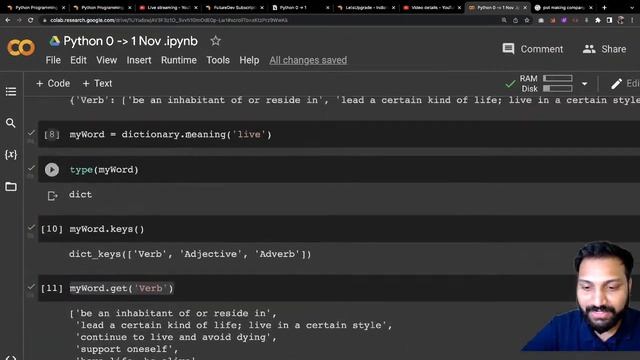The image size is (640, 360).
Task: Switch to the first Python Programming tab
Action: point(36,7)
